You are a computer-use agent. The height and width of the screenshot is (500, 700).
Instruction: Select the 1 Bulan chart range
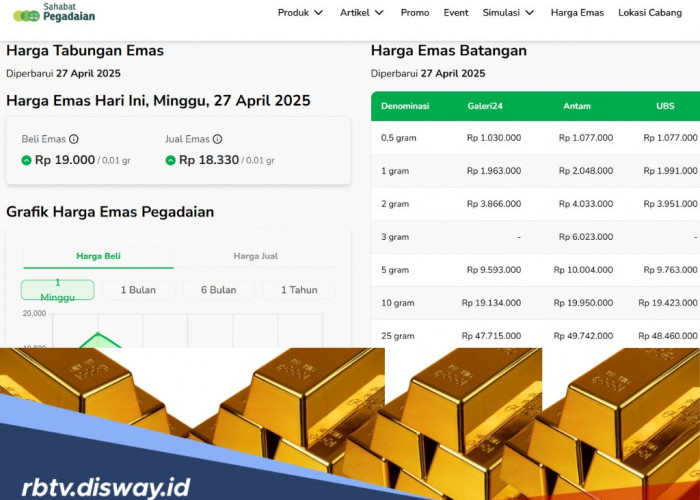coord(137,290)
